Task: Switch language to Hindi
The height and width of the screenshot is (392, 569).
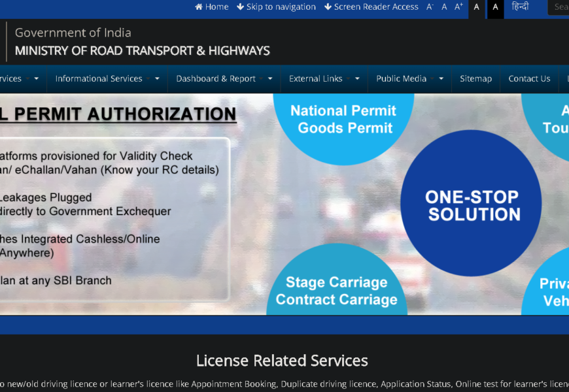Action: (x=520, y=7)
